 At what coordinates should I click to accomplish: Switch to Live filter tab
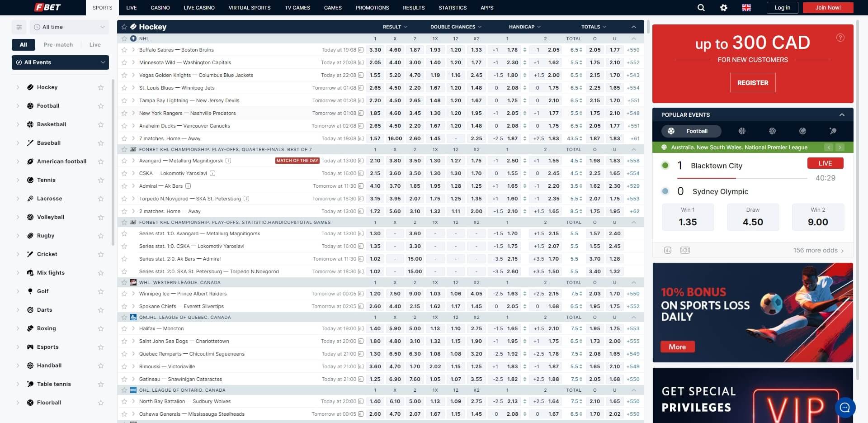point(95,45)
